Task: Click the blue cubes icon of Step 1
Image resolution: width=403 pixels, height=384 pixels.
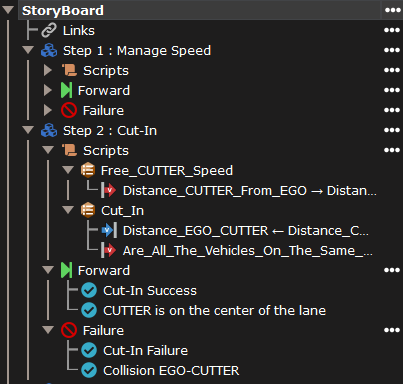Action: [x=49, y=51]
